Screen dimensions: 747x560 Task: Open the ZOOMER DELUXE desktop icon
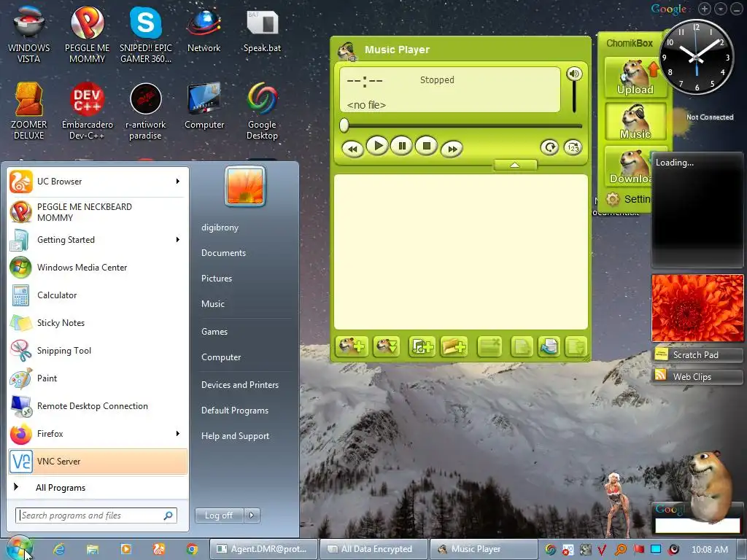pyautogui.click(x=28, y=111)
